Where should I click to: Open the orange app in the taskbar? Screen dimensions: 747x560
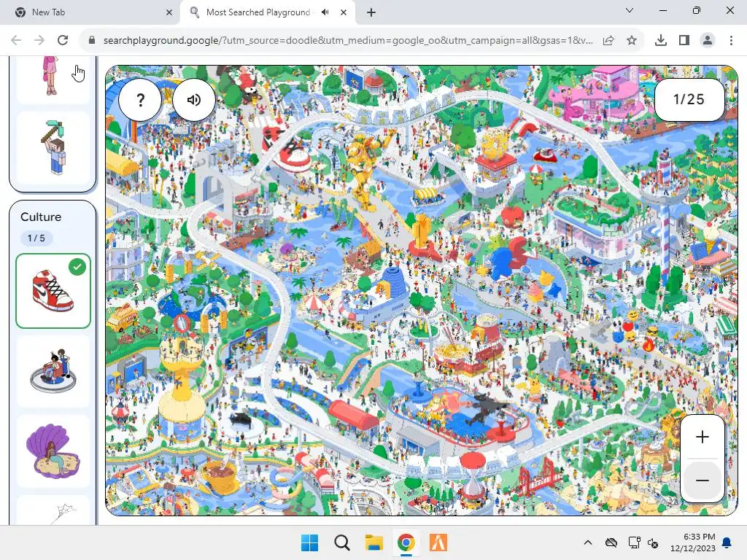coord(438,542)
